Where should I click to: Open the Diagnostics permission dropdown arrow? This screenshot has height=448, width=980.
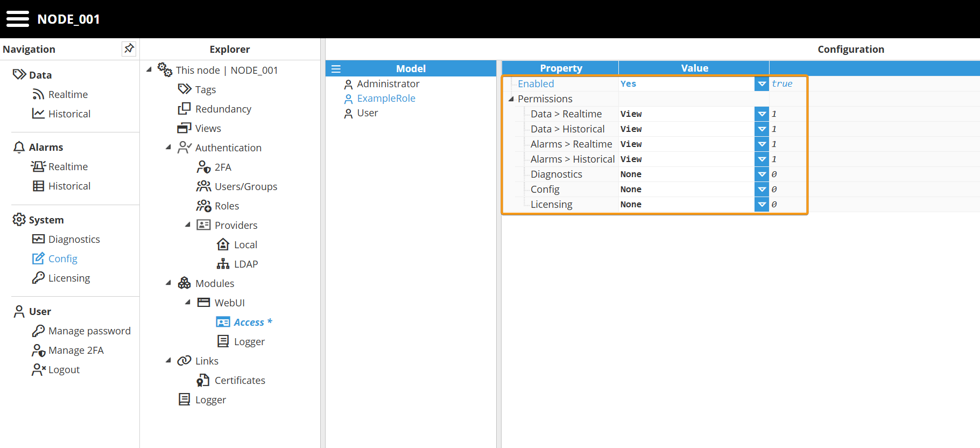[x=762, y=174]
